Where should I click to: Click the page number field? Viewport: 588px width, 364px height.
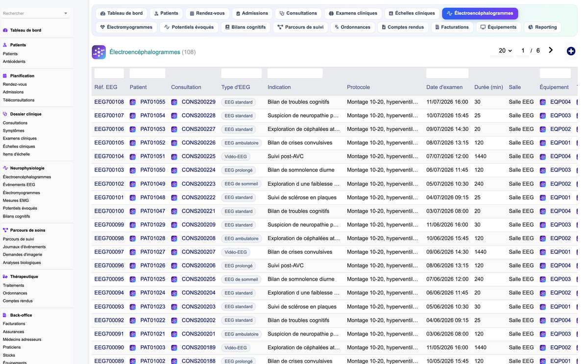(x=523, y=50)
